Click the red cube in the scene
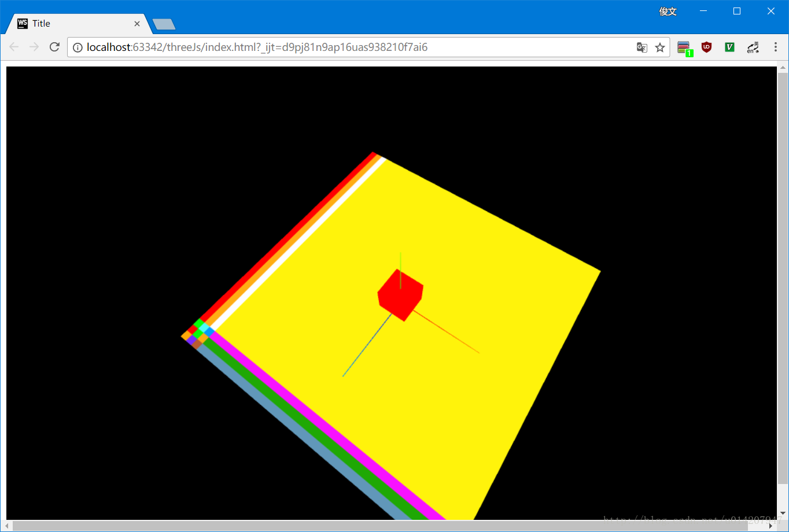Image resolution: width=789 pixels, height=532 pixels. click(400, 295)
